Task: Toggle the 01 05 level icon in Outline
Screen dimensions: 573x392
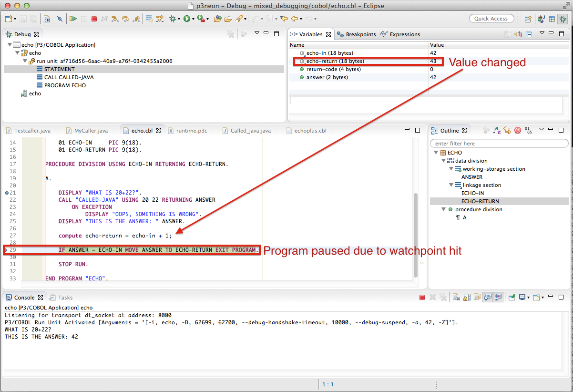Action: [528, 130]
